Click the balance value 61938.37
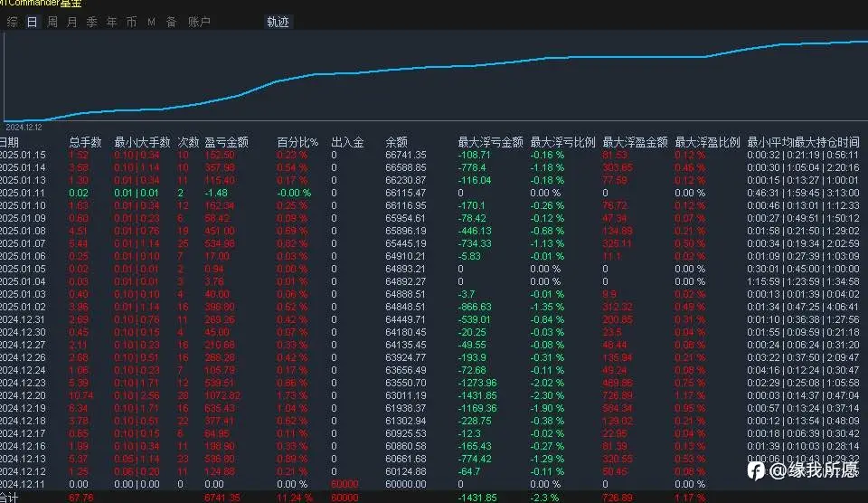868x503 pixels. click(406, 408)
